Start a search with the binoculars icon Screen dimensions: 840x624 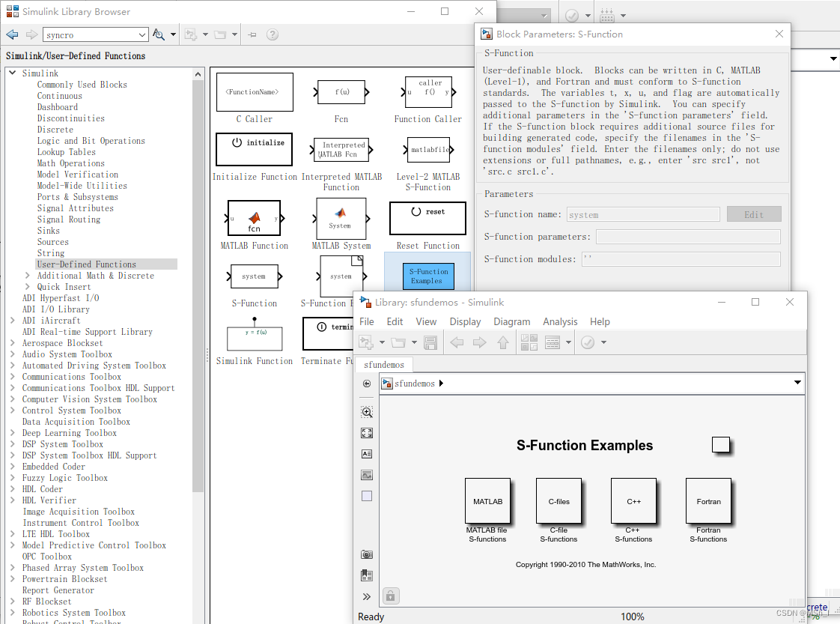pos(159,35)
